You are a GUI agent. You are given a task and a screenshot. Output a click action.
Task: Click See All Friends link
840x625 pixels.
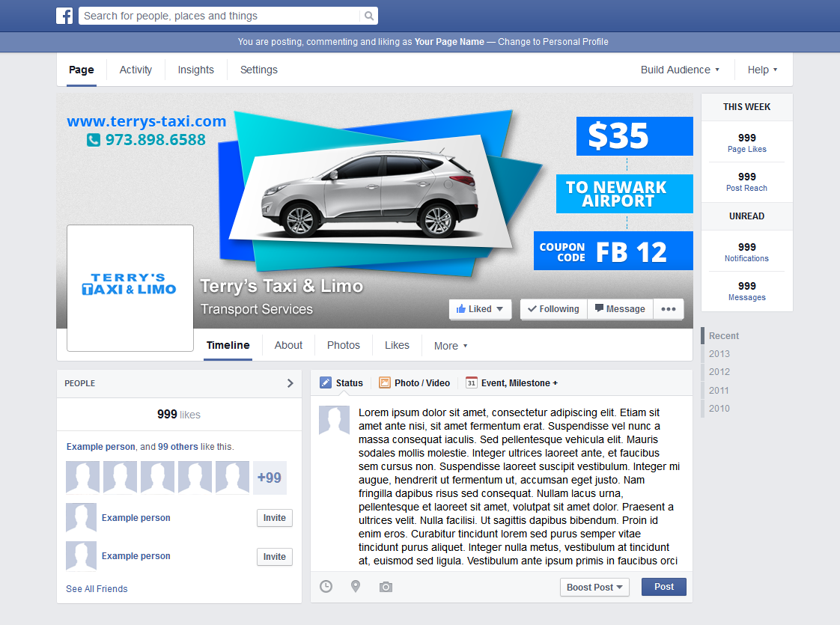click(97, 588)
